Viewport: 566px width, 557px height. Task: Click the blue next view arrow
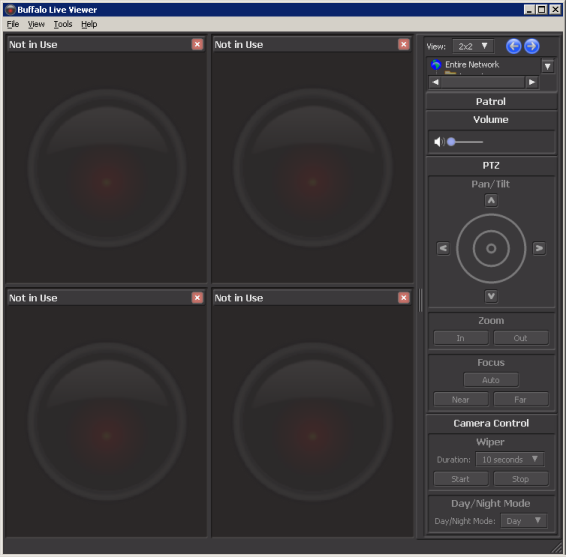click(x=531, y=46)
